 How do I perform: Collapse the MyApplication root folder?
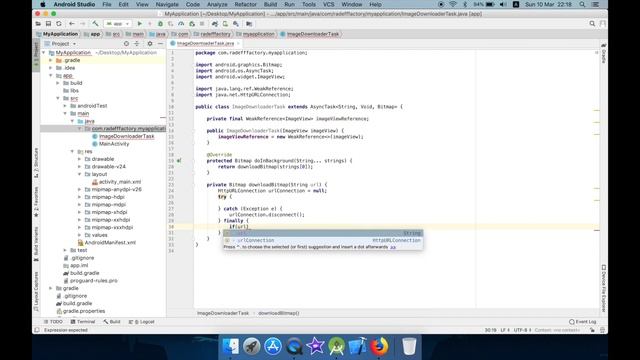[x=44, y=53]
